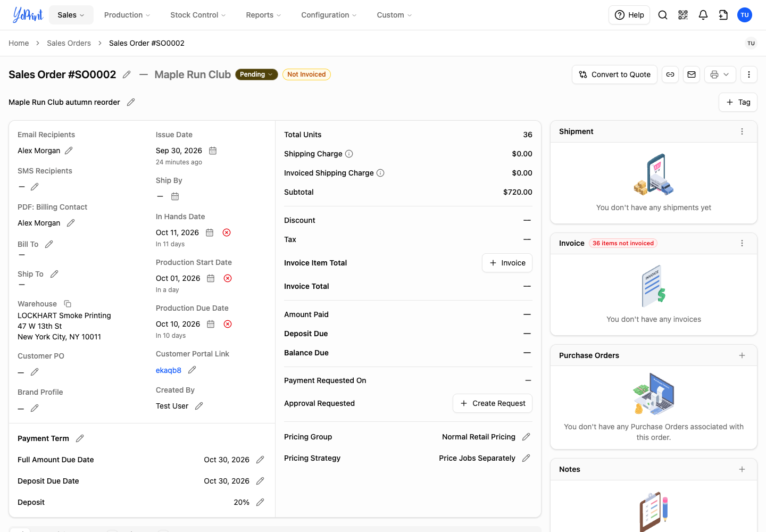Click the Invoice button in totals
Image resolution: width=766 pixels, height=532 pixels.
tap(507, 263)
